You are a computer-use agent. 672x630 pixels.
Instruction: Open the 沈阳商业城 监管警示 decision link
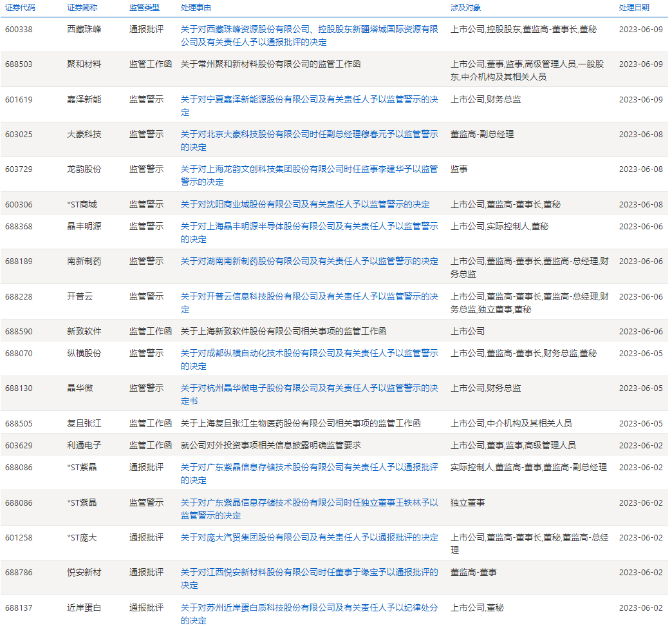tap(304, 205)
